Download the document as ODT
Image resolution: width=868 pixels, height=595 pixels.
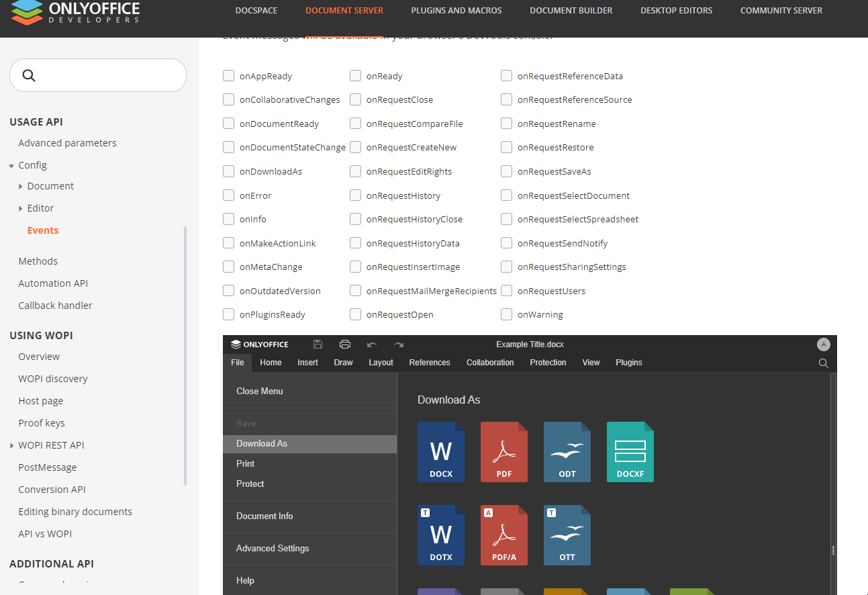pyautogui.click(x=567, y=452)
